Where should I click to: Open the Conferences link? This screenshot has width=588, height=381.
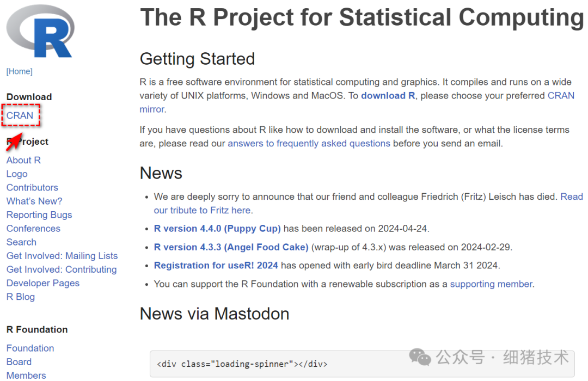(x=33, y=229)
